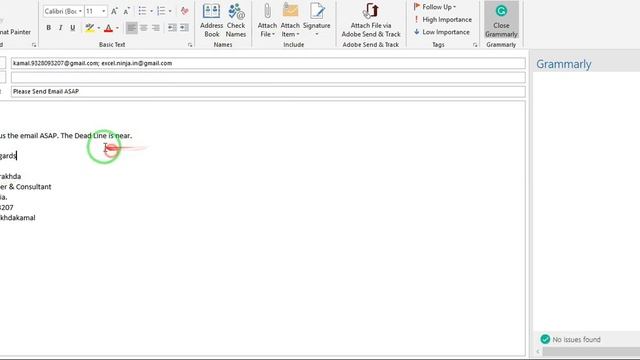The width and height of the screenshot is (640, 360).
Task: Attach File via Adobe Send & Track
Action: point(371,20)
